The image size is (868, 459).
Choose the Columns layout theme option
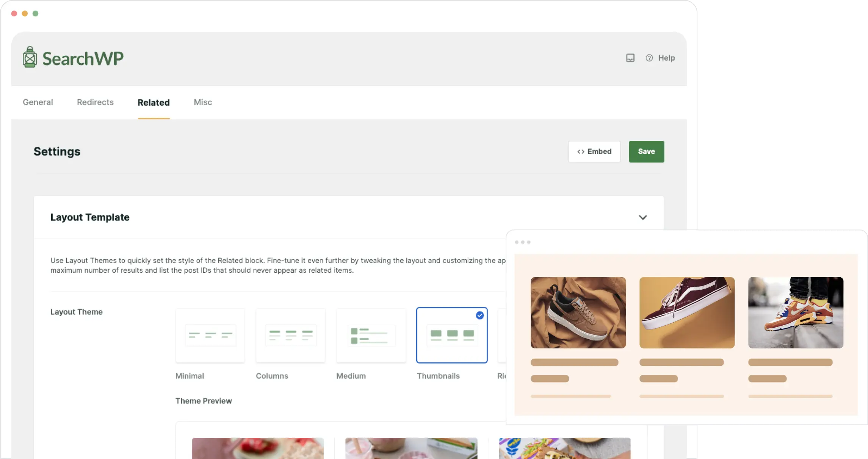pyautogui.click(x=290, y=335)
